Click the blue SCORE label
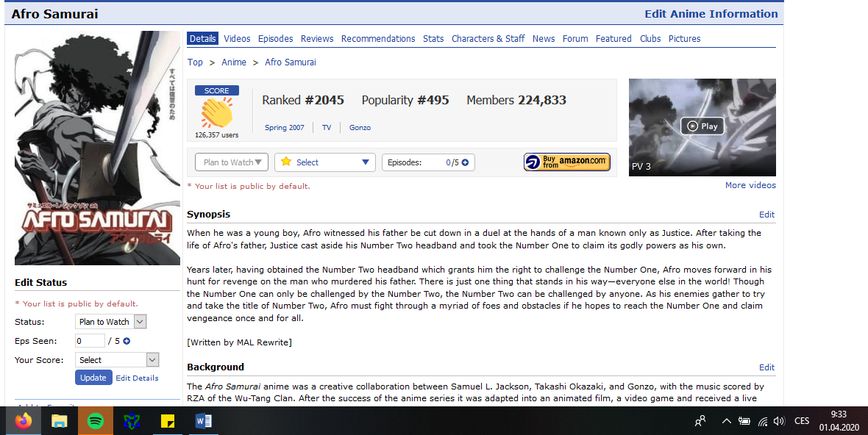Screen dimensions: 868x435 pos(216,90)
